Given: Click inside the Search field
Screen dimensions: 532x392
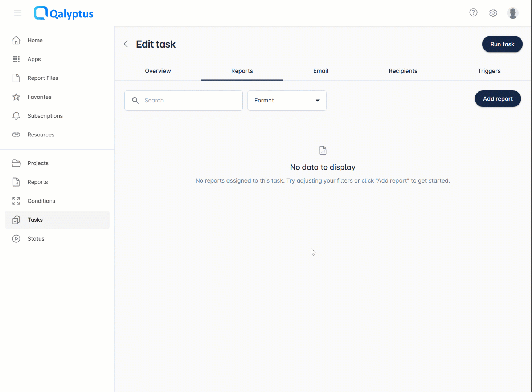Looking at the screenshot, I should (183, 101).
